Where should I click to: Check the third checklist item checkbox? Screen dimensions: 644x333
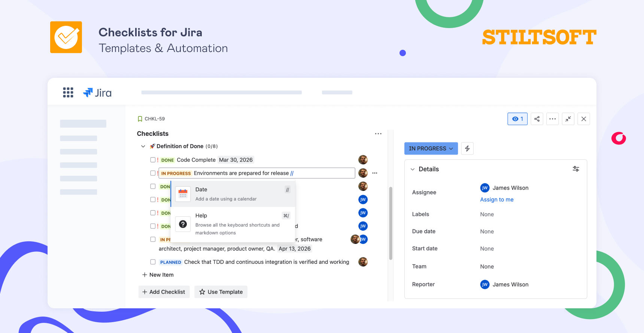[153, 186]
